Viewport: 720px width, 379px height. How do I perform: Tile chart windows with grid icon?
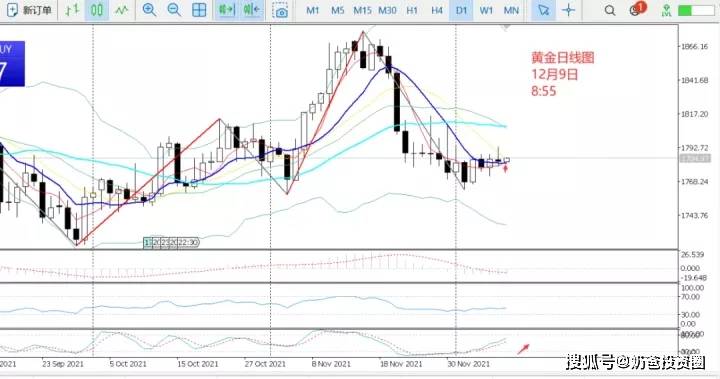tap(199, 10)
